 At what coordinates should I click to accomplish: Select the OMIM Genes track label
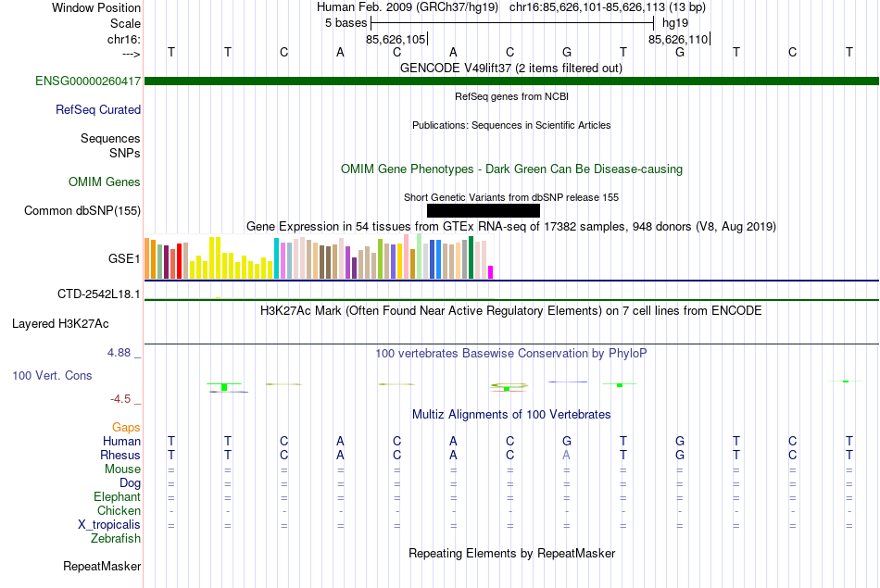[x=105, y=181]
